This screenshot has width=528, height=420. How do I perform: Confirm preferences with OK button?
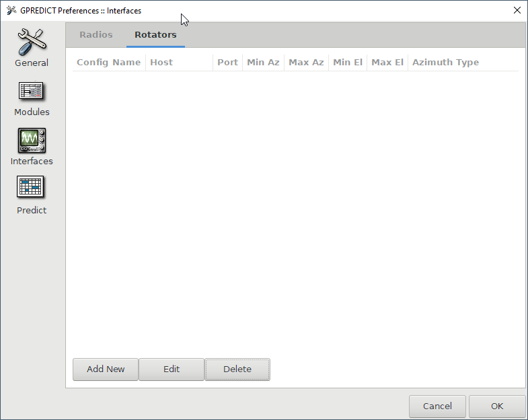click(497, 406)
